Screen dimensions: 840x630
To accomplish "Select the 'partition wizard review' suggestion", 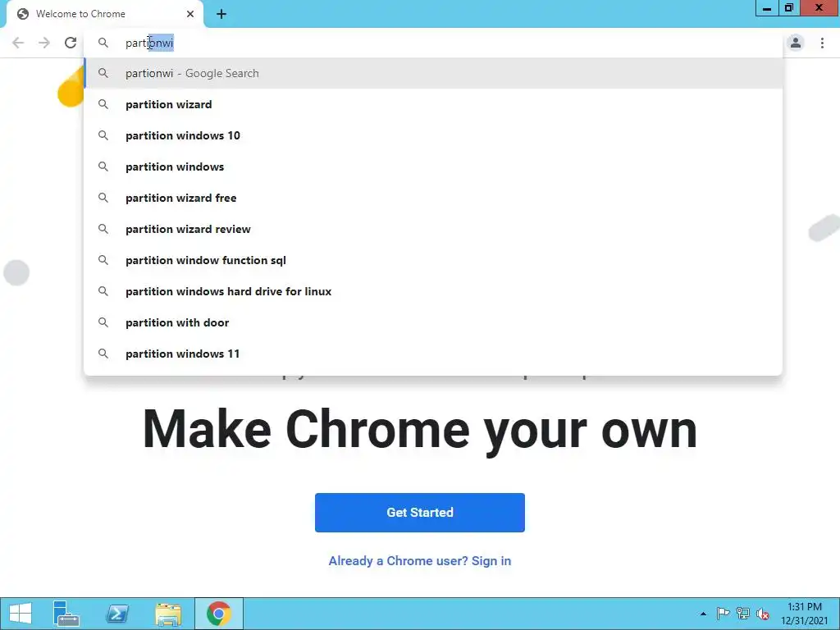I will tap(434, 229).
